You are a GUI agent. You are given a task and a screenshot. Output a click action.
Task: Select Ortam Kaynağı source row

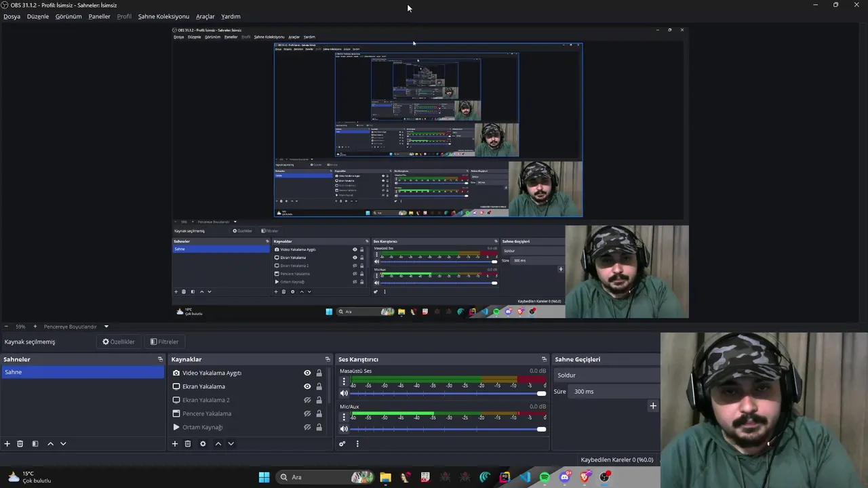coord(248,427)
